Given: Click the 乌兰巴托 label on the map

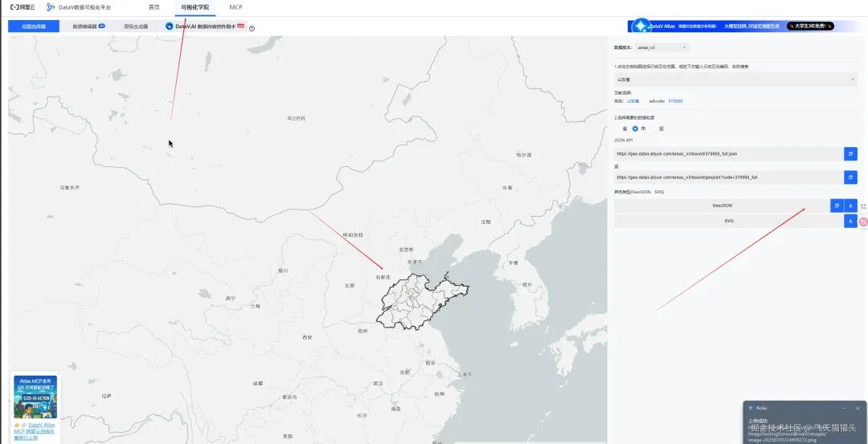Looking at the screenshot, I should (x=296, y=118).
